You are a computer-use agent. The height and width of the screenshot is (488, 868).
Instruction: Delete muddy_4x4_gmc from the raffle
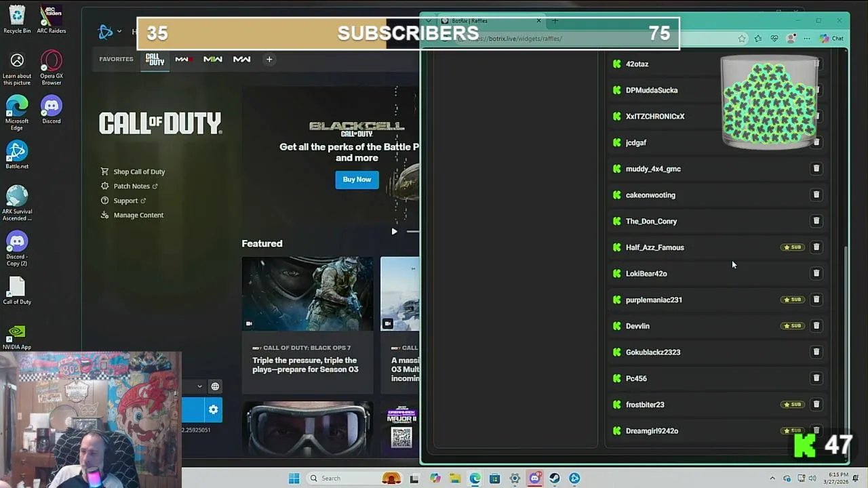(816, 168)
